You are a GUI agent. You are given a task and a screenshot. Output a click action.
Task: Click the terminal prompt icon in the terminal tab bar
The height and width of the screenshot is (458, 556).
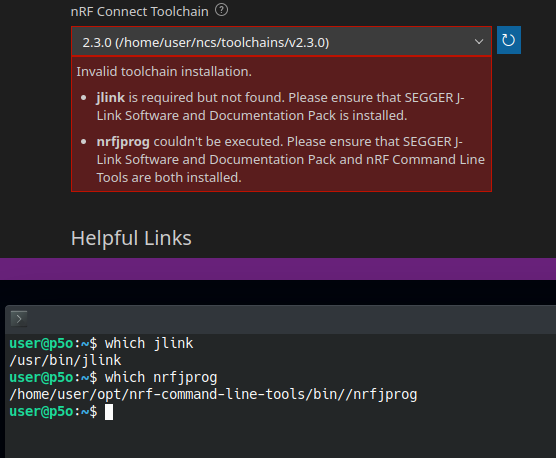[19, 319]
